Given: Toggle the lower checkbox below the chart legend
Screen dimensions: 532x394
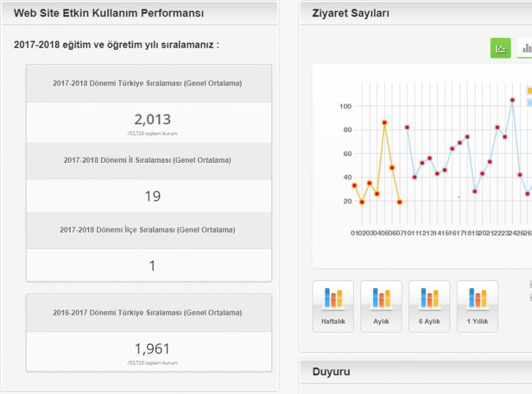Looking at the screenshot, I should pos(530,298).
